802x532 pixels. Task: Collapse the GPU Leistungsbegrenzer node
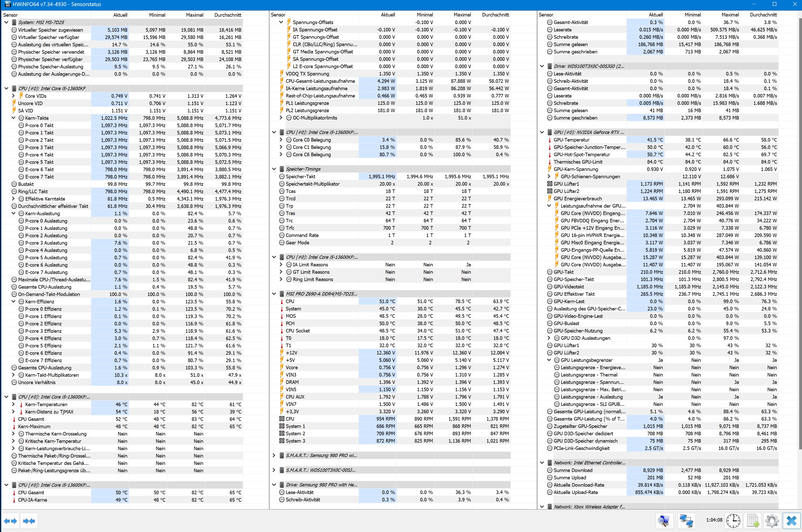549,360
